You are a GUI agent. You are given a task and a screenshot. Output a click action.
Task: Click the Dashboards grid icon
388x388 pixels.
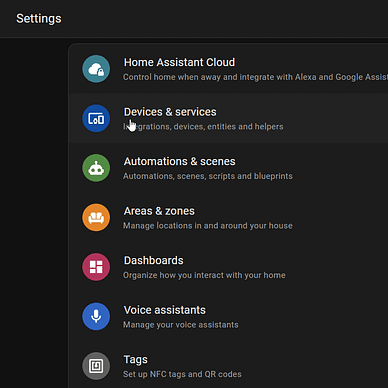click(x=96, y=267)
